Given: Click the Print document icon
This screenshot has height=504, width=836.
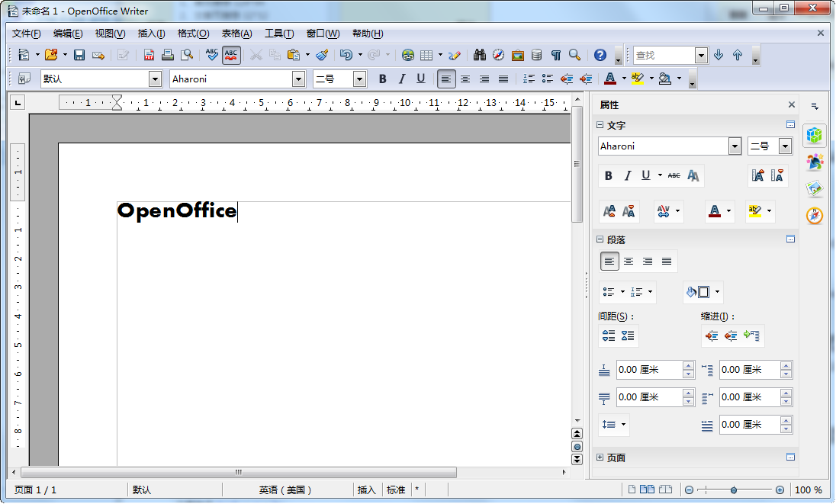Looking at the screenshot, I should [168, 55].
